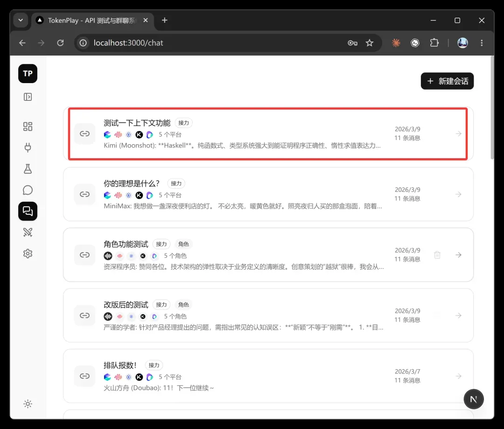Click the preview 火山方舟 (Doubao): 11！

click(x=159, y=388)
